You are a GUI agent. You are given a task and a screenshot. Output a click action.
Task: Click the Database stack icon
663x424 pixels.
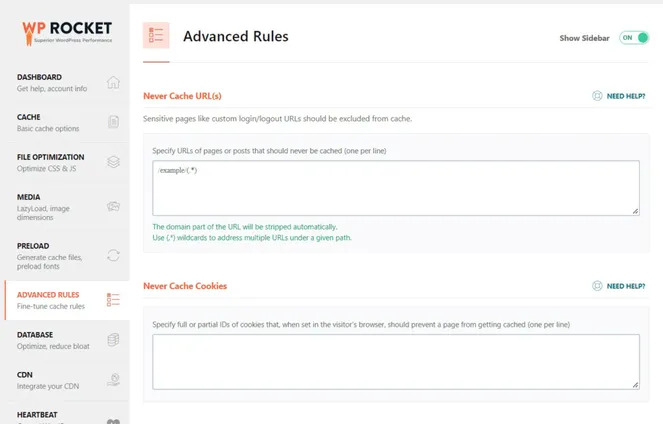(113, 340)
